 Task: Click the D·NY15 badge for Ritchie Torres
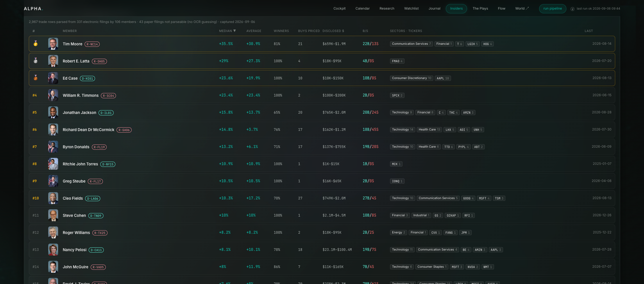pyautogui.click(x=108, y=164)
